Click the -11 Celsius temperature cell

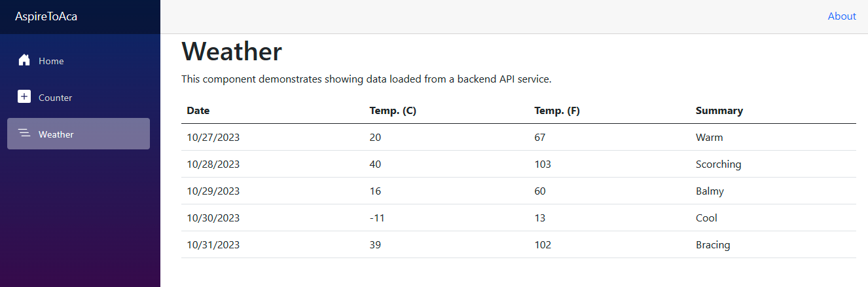tap(377, 218)
